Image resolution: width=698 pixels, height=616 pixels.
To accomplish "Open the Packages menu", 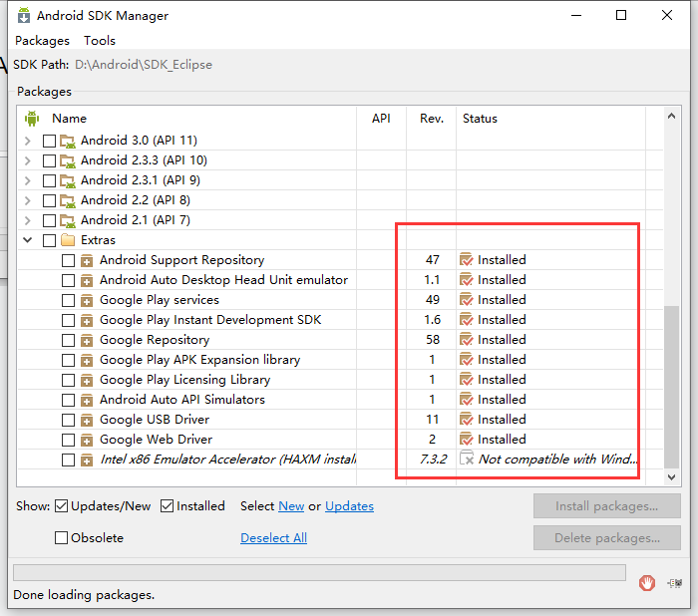I will tap(42, 41).
